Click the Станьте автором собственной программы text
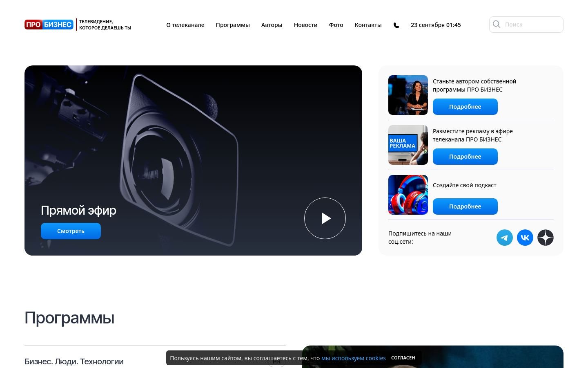588x368 pixels. pos(474,85)
